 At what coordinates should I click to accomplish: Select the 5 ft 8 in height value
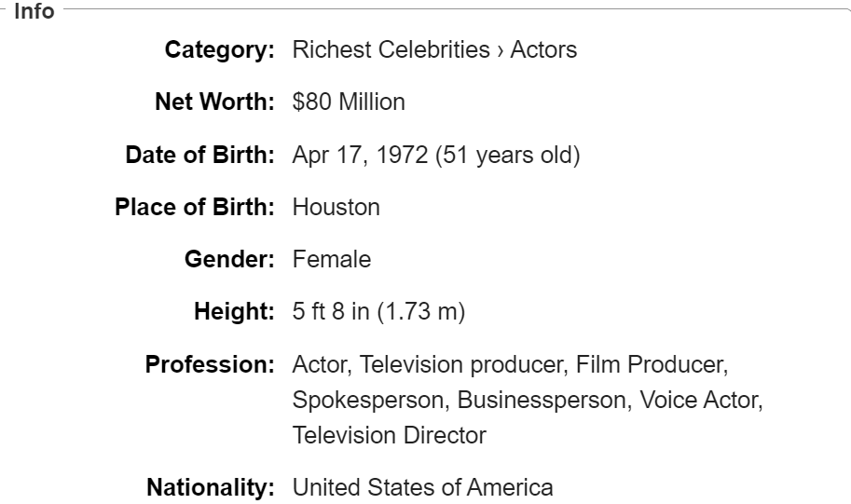pyautogui.click(x=331, y=311)
